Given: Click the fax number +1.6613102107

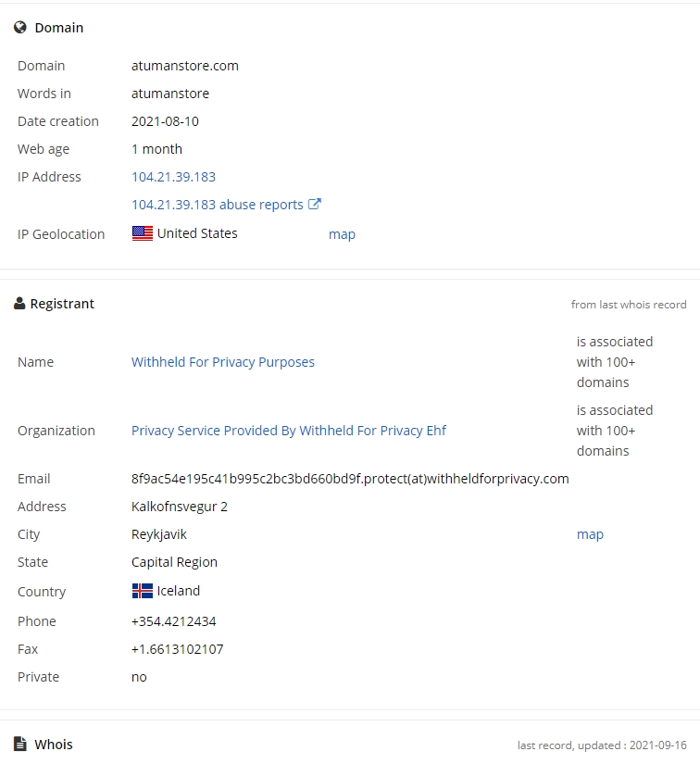Looking at the screenshot, I should pyautogui.click(x=177, y=649).
